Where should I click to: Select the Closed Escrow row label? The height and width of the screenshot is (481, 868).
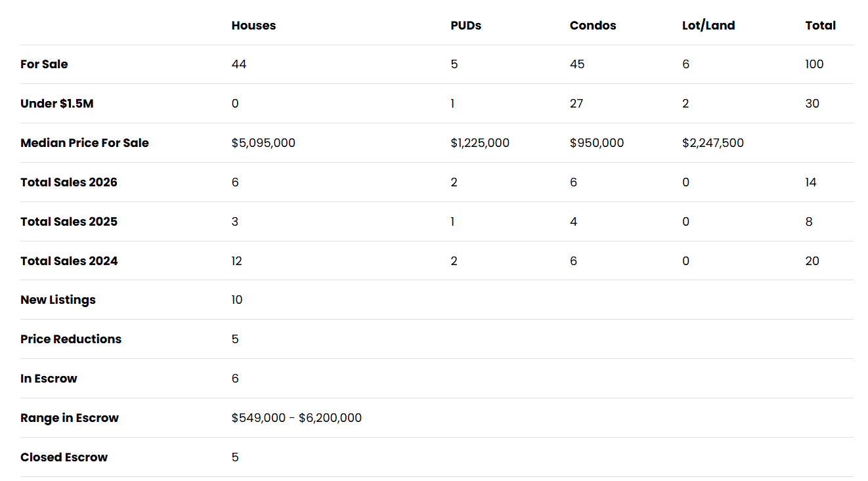(64, 457)
